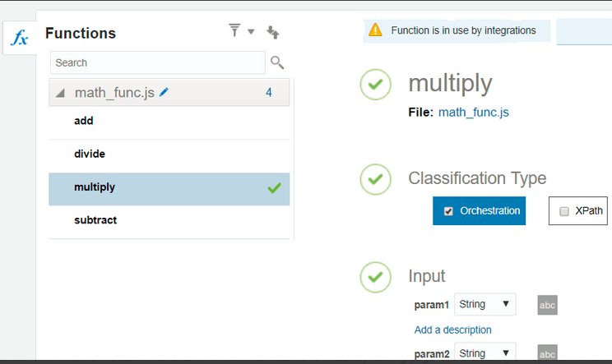612x364 pixels.
Task: Select the add function
Action: point(169,122)
